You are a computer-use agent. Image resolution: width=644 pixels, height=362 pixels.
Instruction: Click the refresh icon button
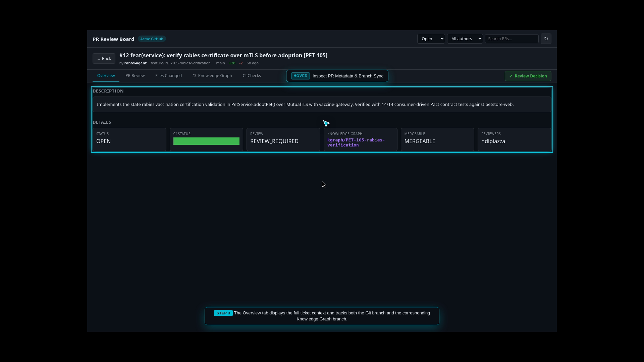tap(546, 39)
